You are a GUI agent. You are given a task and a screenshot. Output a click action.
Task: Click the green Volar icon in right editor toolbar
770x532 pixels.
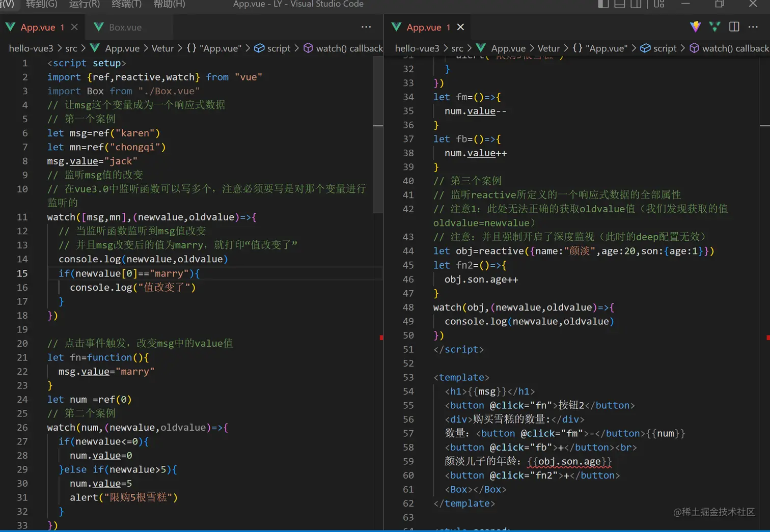(714, 27)
